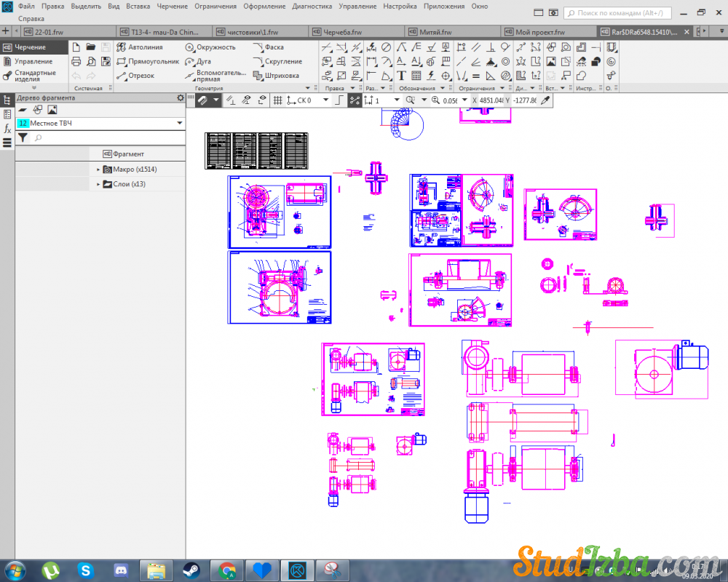Open the filter in Дерево фрагмента
The width and height of the screenshot is (728, 582).
point(23,137)
